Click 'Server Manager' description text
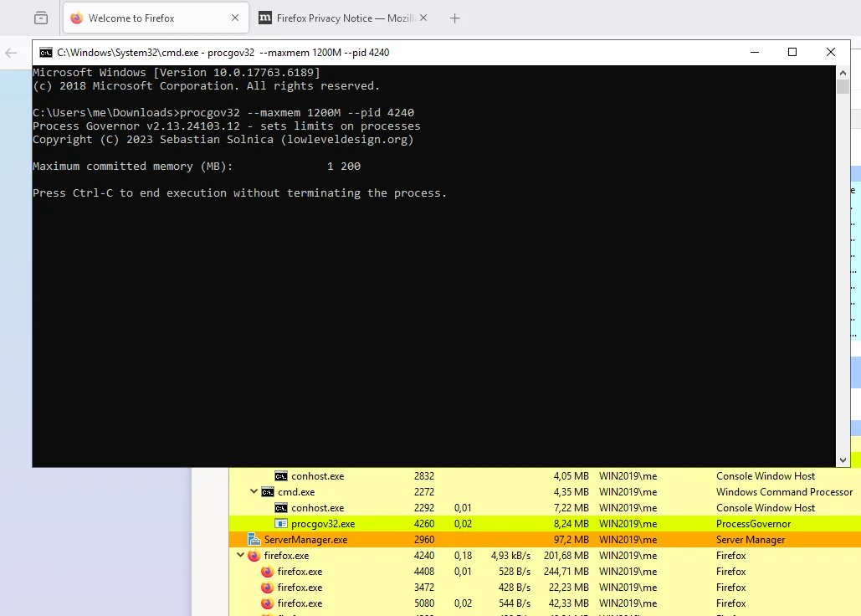The width and height of the screenshot is (861, 616). (751, 540)
